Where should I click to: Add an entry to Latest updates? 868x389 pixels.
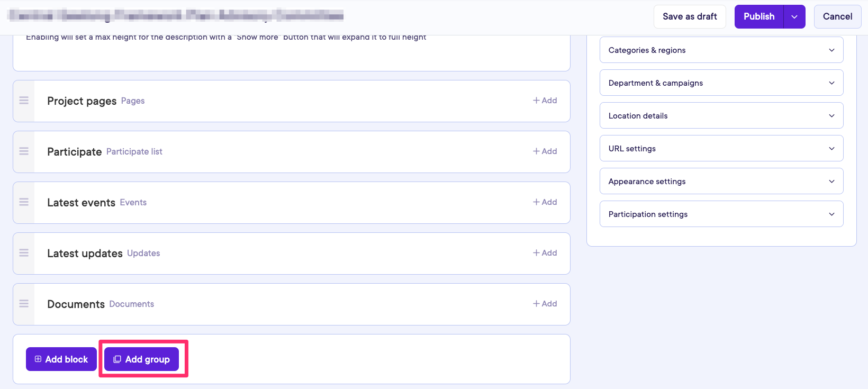[x=545, y=253]
